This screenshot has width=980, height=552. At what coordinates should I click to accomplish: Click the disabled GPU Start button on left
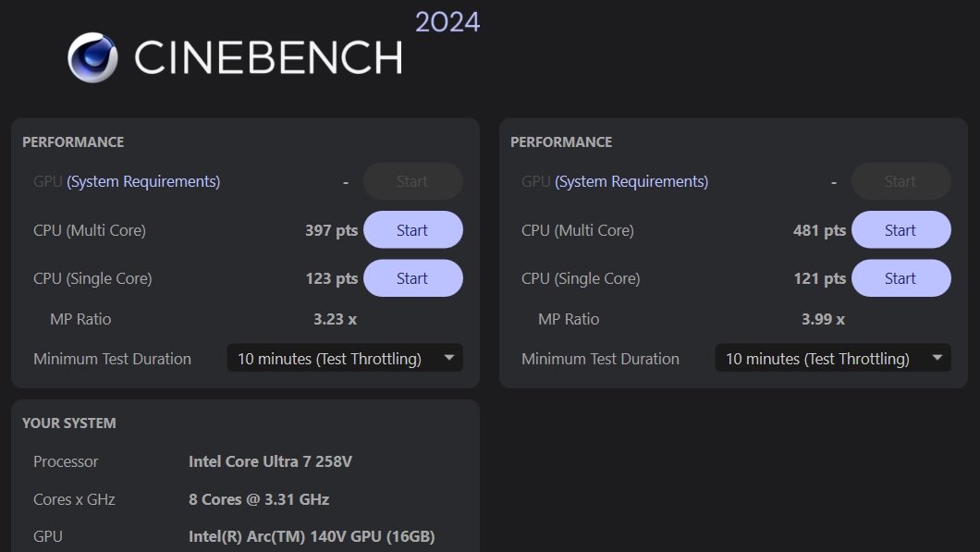[413, 181]
